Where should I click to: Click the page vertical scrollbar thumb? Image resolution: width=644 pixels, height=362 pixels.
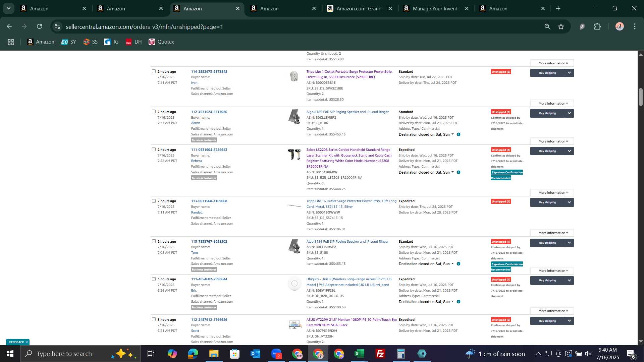(x=641, y=97)
